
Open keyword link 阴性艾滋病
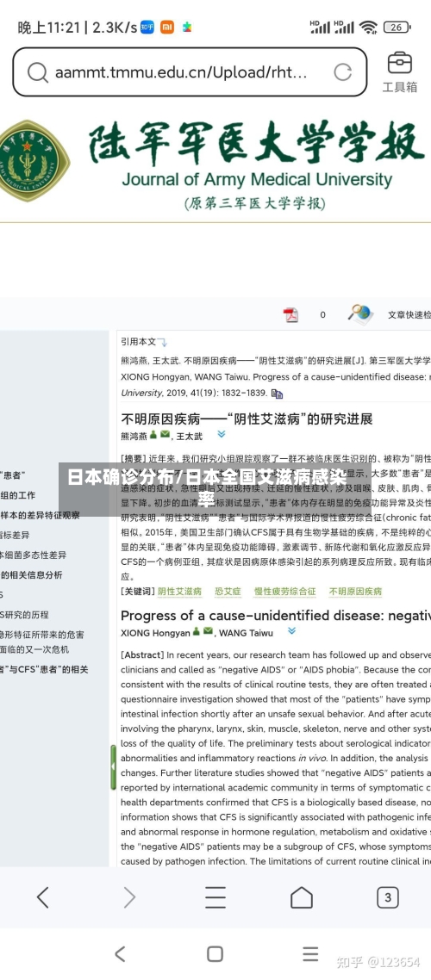coord(179,592)
